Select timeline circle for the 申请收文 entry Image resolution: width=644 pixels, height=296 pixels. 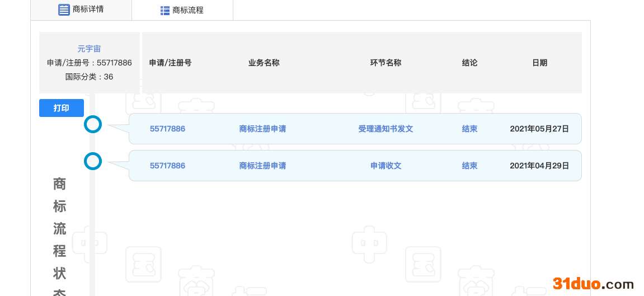[93, 161]
